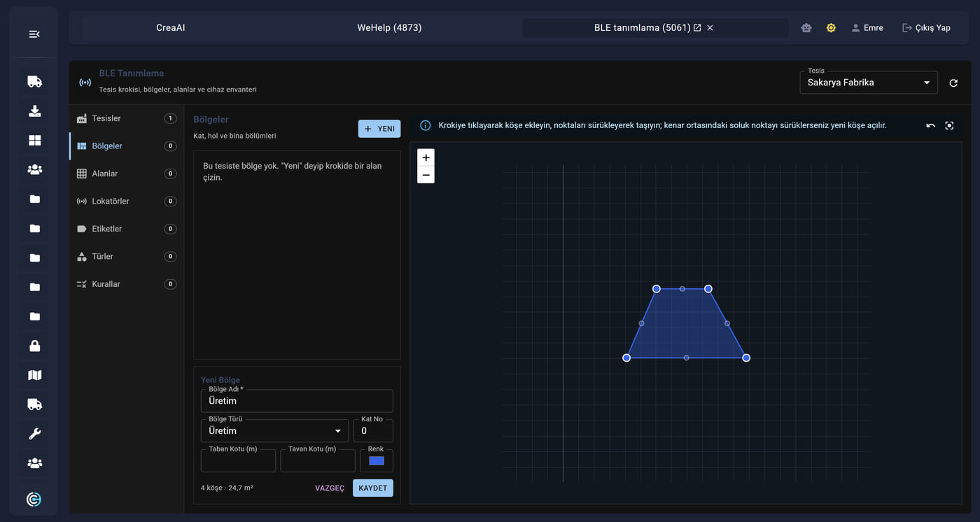The width and height of the screenshot is (980, 522).
Task: Click the CreaAI logo at sidebar bottom
Action: pos(34,499)
